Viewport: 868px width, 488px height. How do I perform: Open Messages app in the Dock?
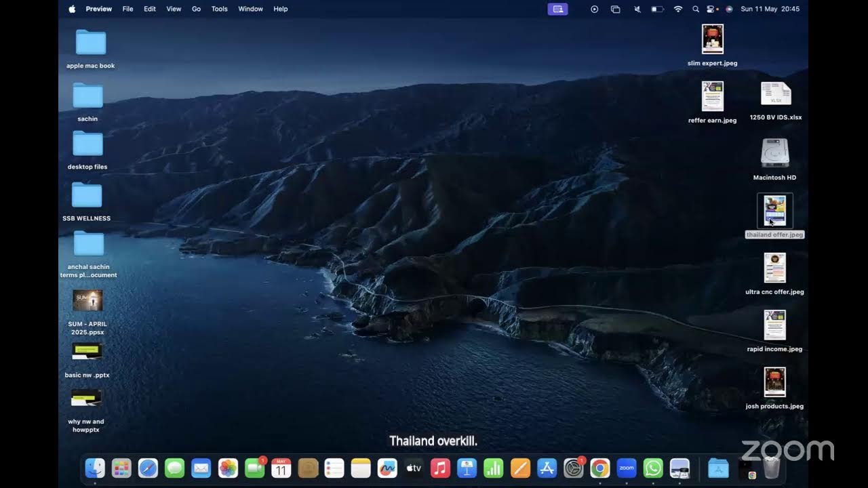coord(174,468)
